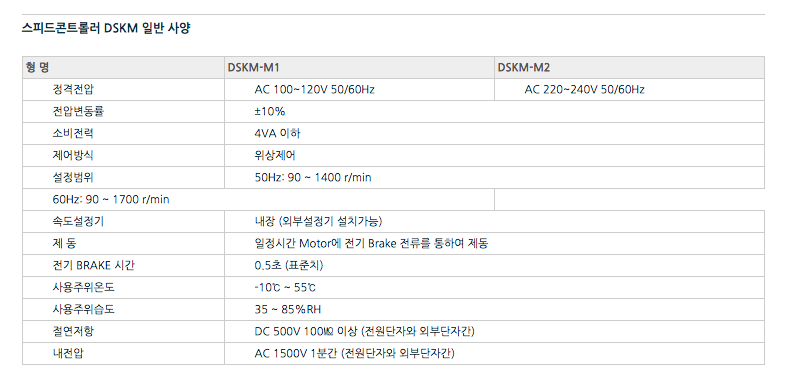
Task: Select the 0.5초 (표준치) value
Action: click(x=289, y=266)
